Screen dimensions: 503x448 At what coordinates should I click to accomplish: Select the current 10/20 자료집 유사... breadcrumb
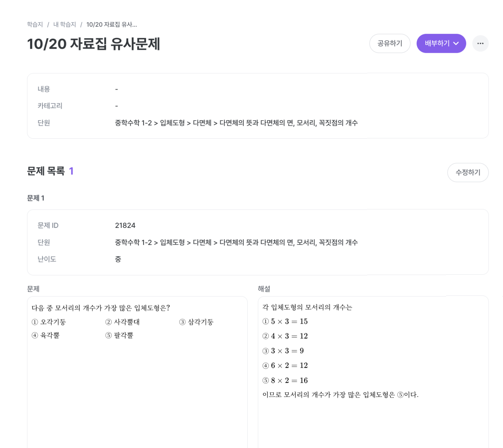point(111,24)
